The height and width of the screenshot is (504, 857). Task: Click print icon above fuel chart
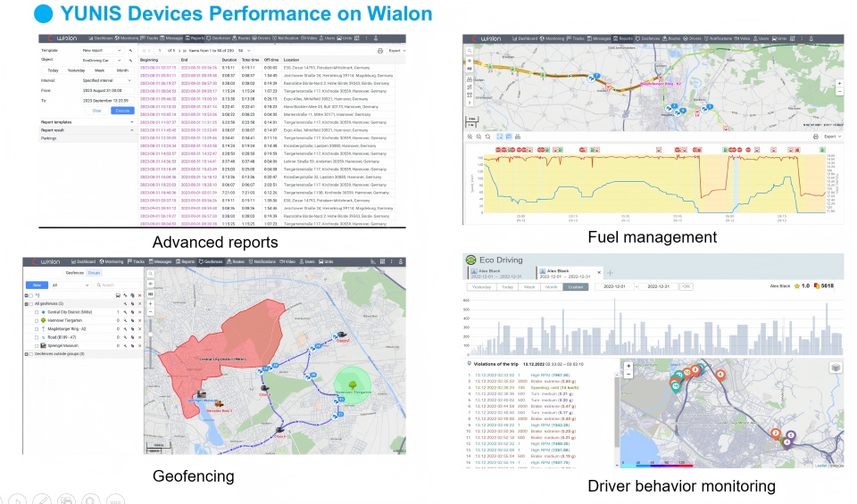pos(816,136)
